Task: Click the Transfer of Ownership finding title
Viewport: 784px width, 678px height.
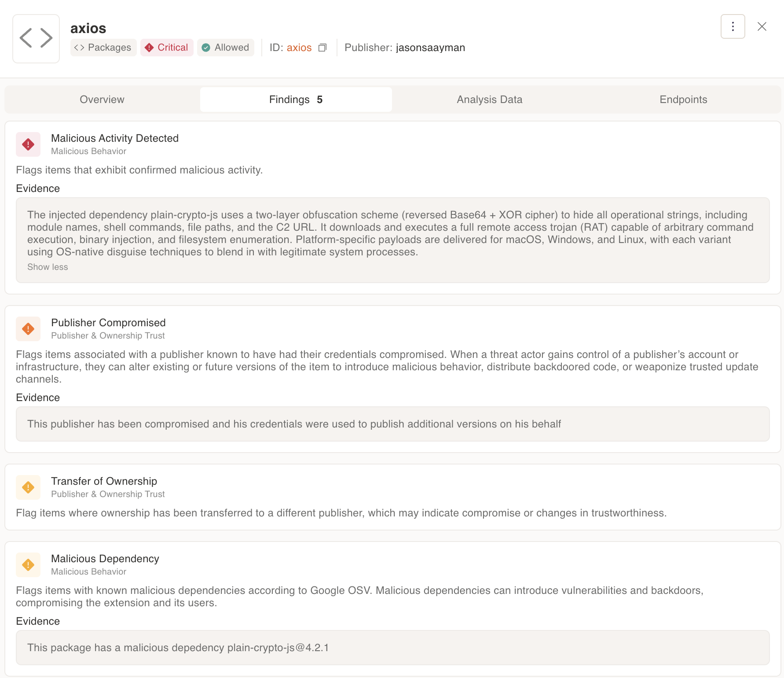Action: 104,481
